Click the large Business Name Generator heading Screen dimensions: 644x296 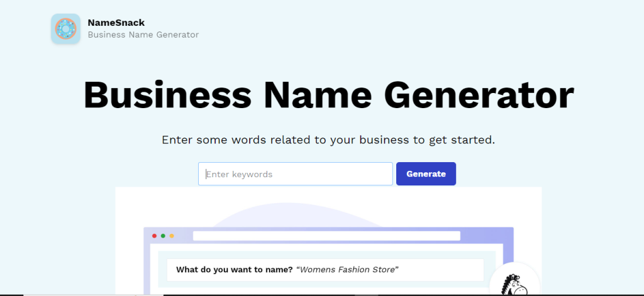pos(328,96)
